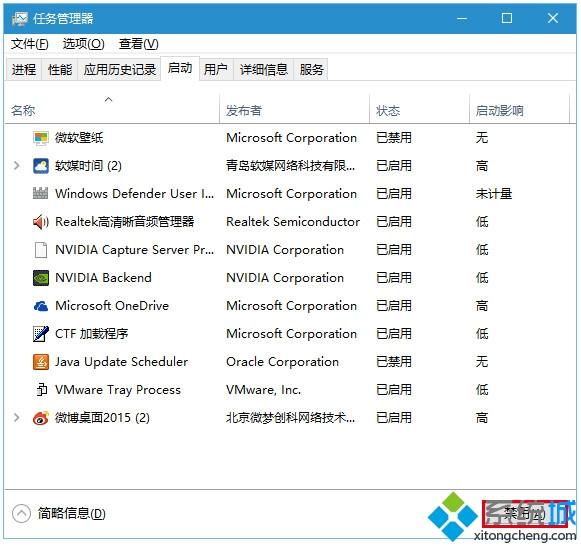
Task: Click the NVIDIA Capture Server file icon
Action: point(41,250)
